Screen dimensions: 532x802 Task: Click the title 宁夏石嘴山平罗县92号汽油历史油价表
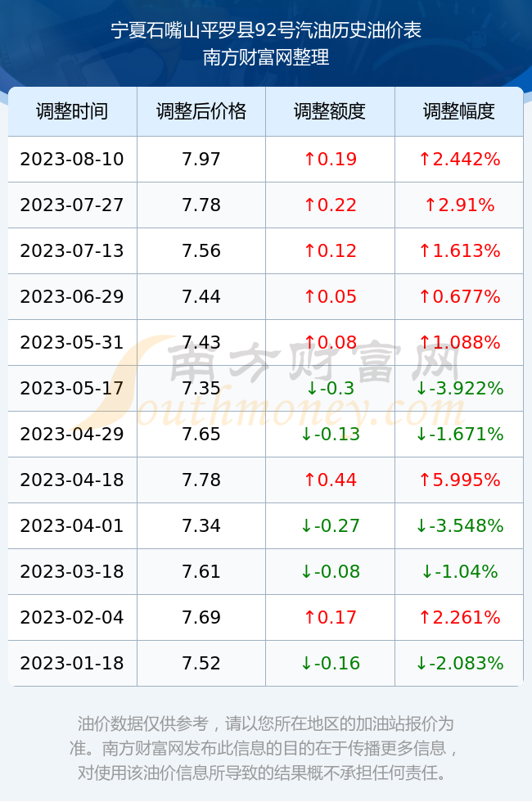tap(266, 30)
